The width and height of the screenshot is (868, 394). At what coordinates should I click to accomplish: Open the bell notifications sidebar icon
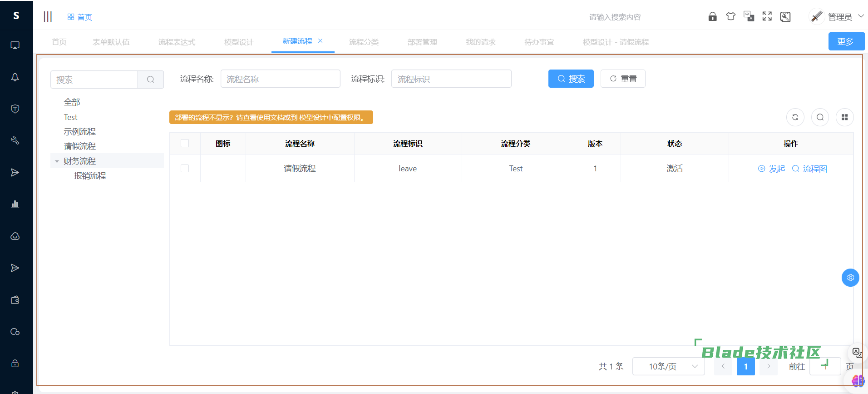(x=15, y=77)
